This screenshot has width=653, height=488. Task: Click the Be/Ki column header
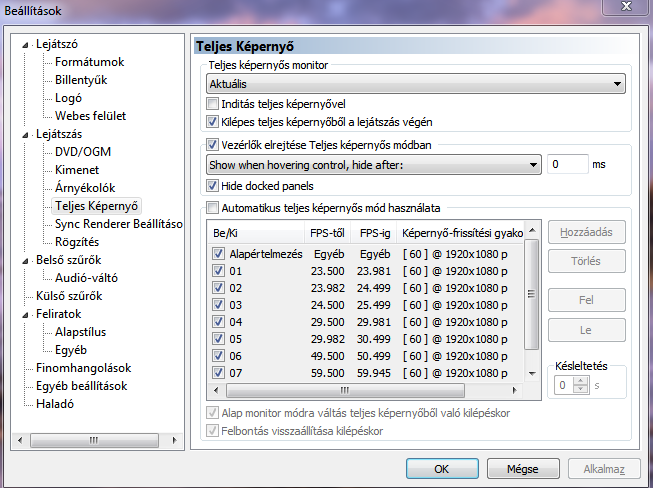click(256, 233)
